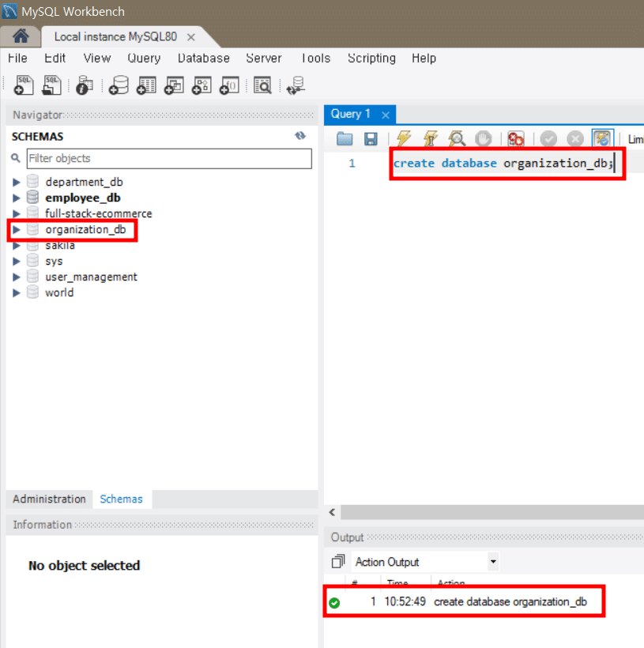Switch to the Schemas tab
644x648 pixels.
(x=121, y=499)
